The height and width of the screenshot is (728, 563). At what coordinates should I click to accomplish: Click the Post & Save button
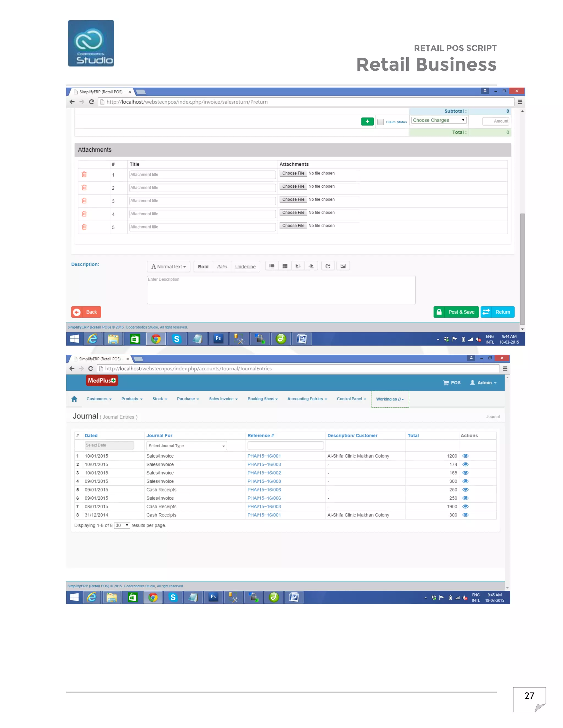(x=456, y=312)
